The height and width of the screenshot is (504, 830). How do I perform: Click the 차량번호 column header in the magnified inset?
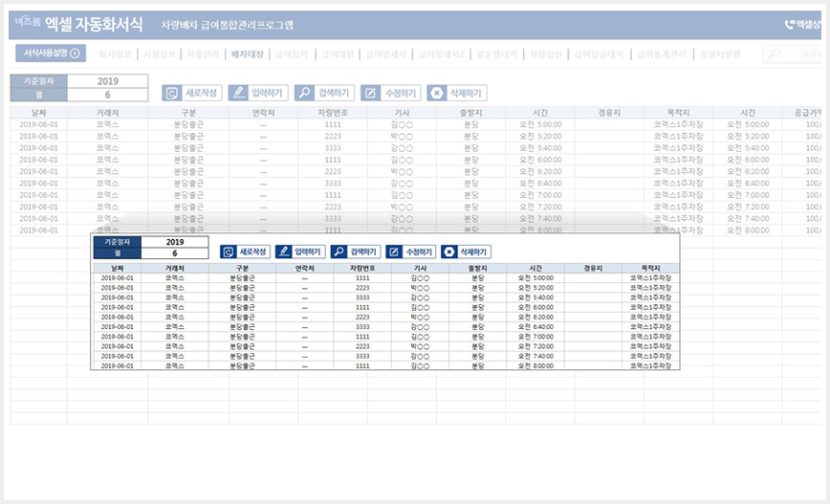[x=362, y=269]
